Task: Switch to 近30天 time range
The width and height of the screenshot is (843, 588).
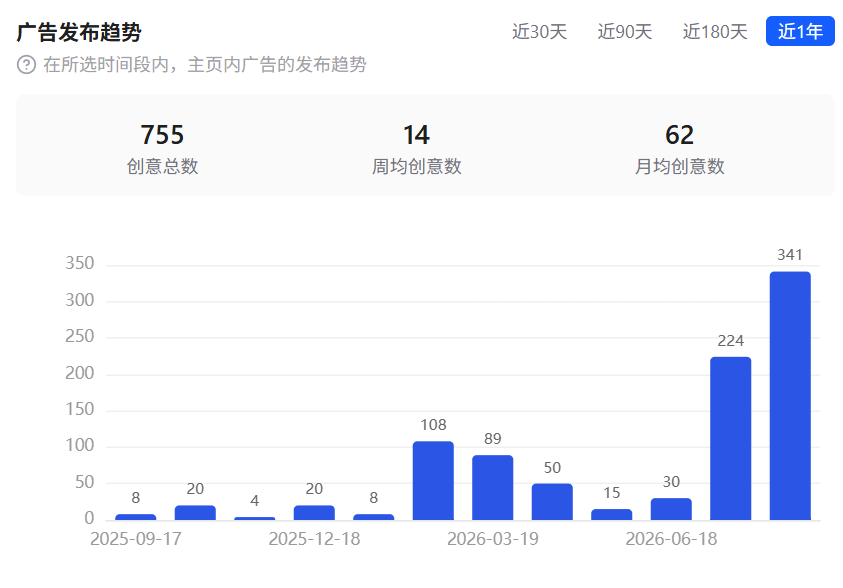Action: coord(539,32)
